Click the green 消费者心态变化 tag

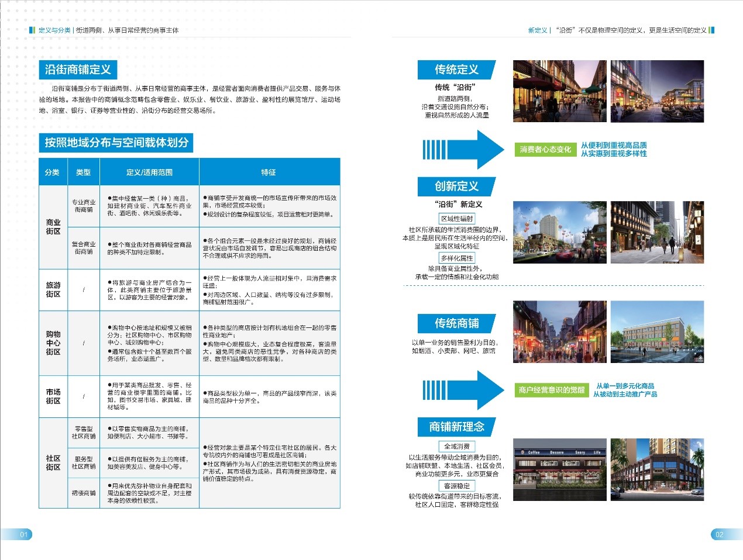(x=545, y=150)
